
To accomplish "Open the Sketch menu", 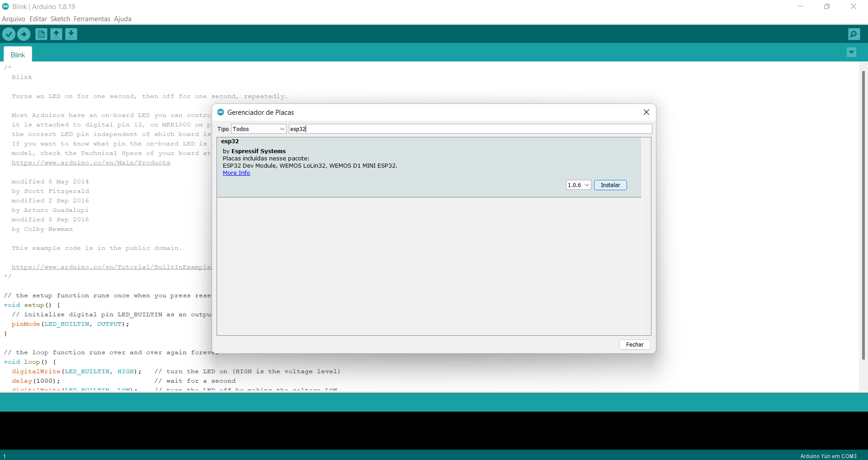I will tap(60, 19).
